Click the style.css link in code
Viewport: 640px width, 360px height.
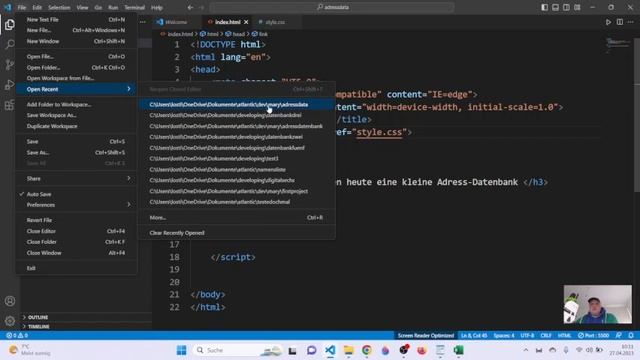379,132
